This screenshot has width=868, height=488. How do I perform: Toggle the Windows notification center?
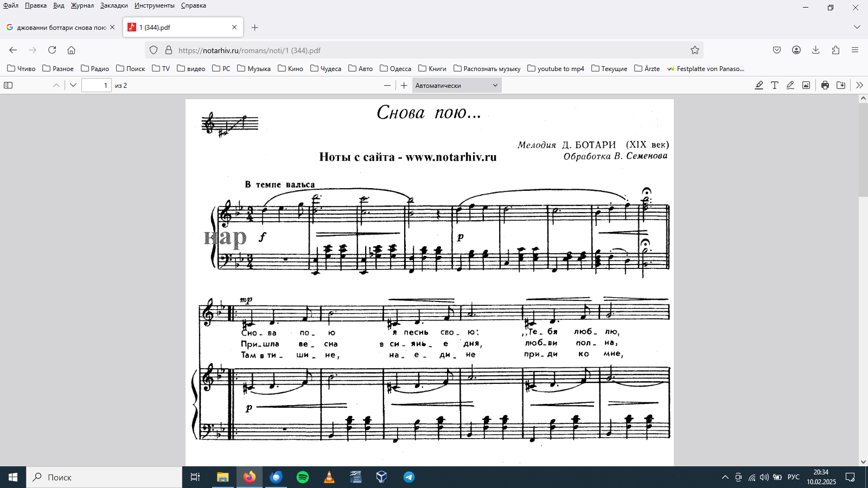(850, 477)
